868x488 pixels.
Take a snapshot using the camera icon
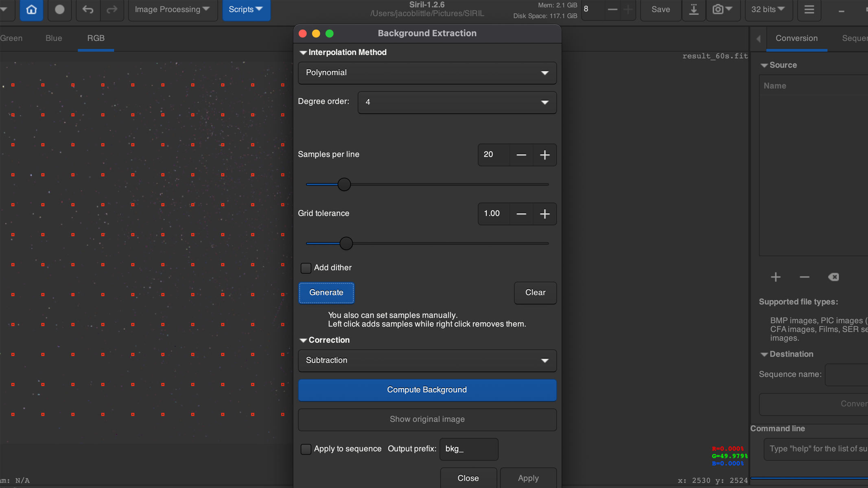click(x=719, y=9)
